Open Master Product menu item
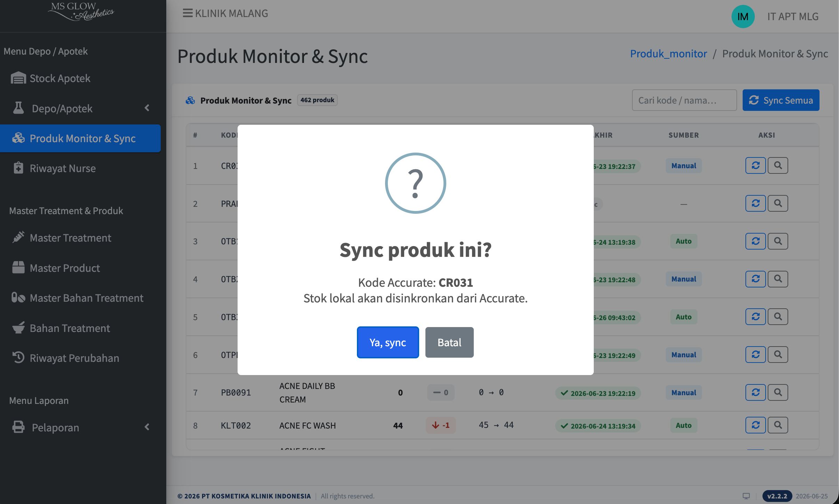Image resolution: width=839 pixels, height=504 pixels. tap(80, 268)
